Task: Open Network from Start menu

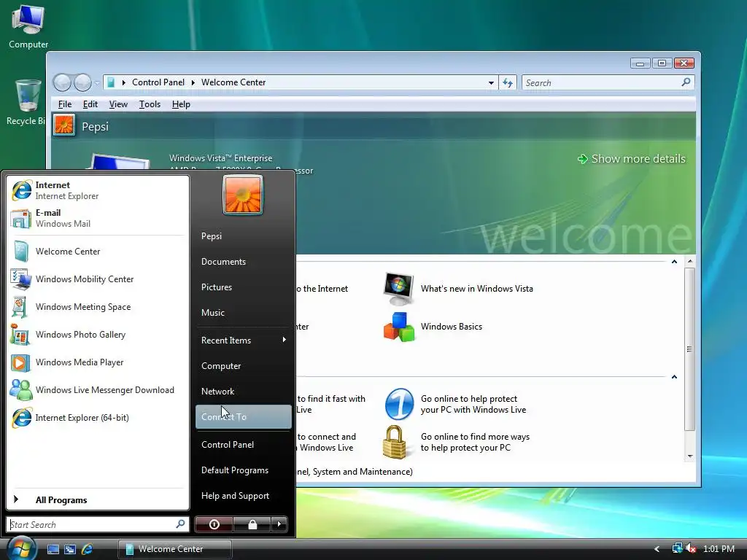Action: coord(244,392)
